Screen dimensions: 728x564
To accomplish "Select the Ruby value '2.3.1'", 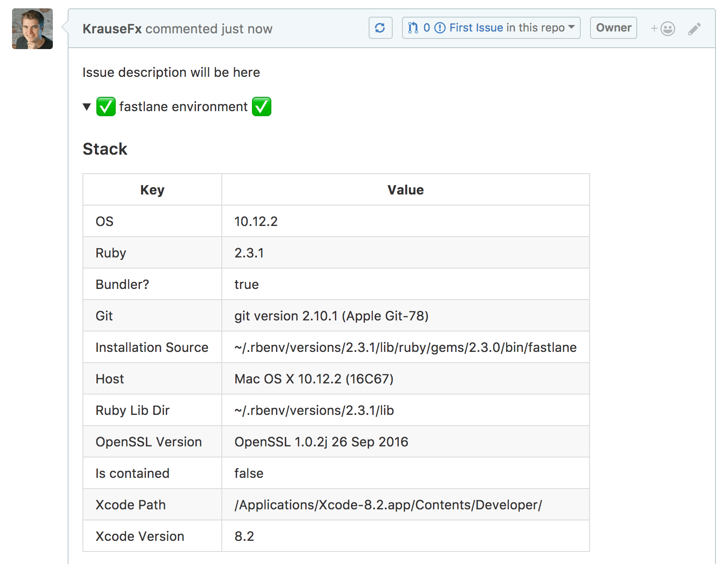I will (x=406, y=253).
